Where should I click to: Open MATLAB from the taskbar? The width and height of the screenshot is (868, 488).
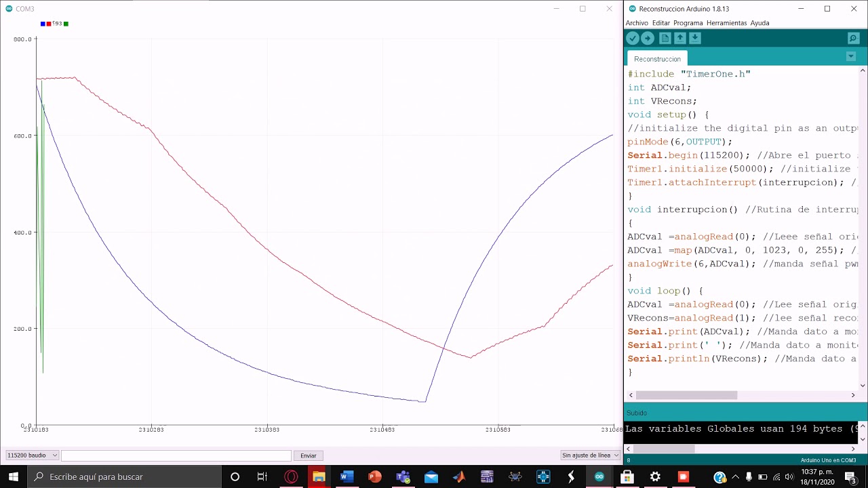click(459, 476)
